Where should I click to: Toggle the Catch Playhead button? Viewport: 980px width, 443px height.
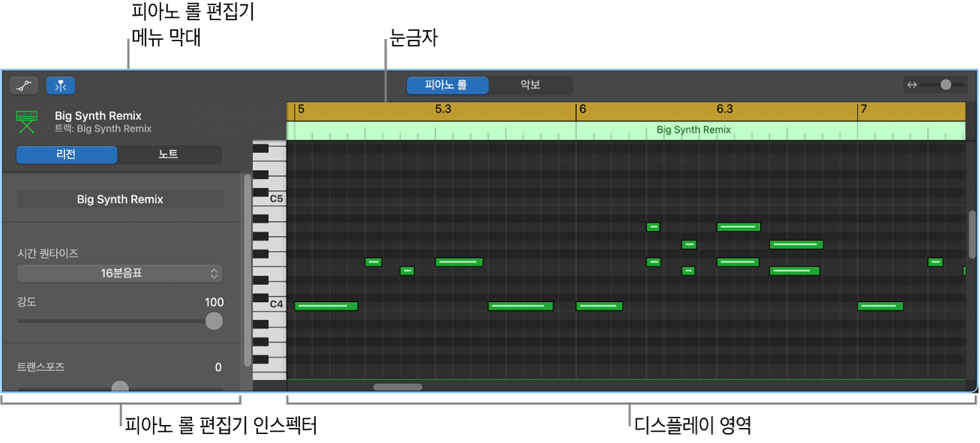pyautogui.click(x=60, y=85)
